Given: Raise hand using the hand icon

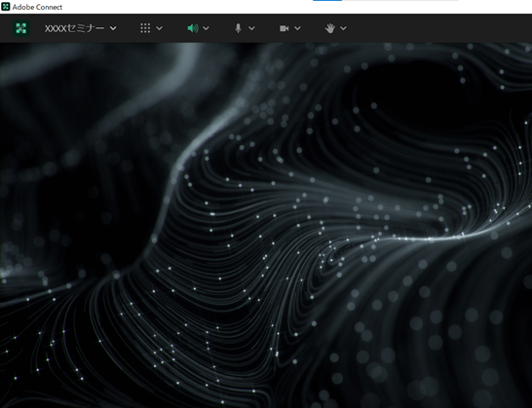Looking at the screenshot, I should coord(329,28).
